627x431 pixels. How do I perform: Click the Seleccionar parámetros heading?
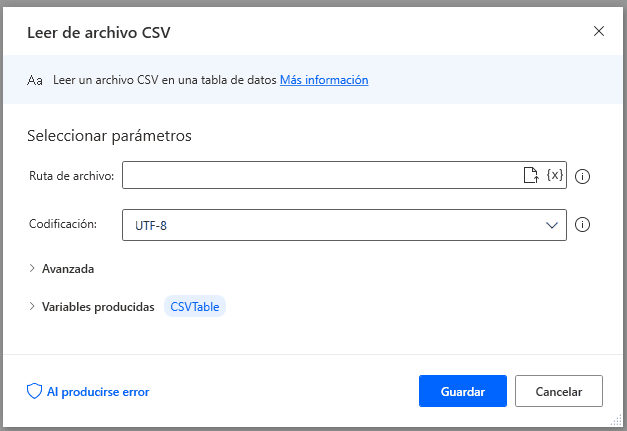[x=109, y=136]
